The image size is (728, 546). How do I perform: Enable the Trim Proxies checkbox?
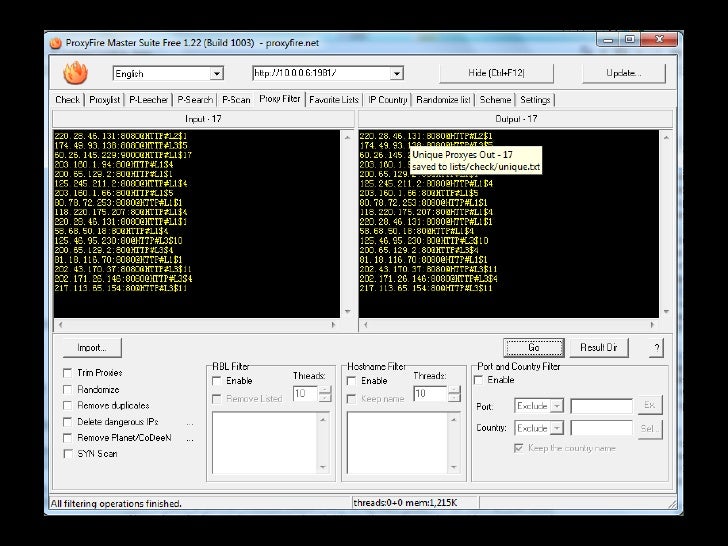(68, 373)
